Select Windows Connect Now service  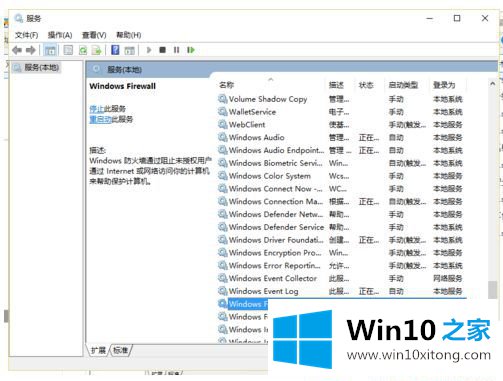pos(342,189)
